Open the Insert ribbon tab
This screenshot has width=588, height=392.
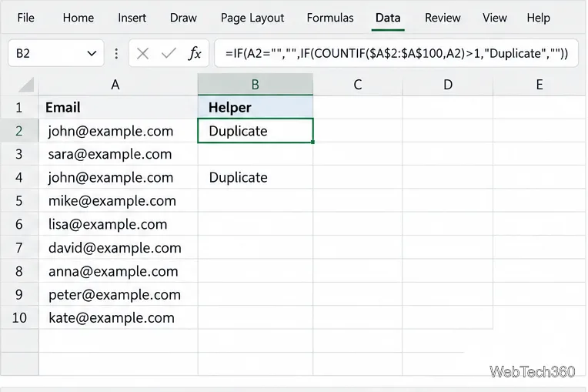click(132, 18)
